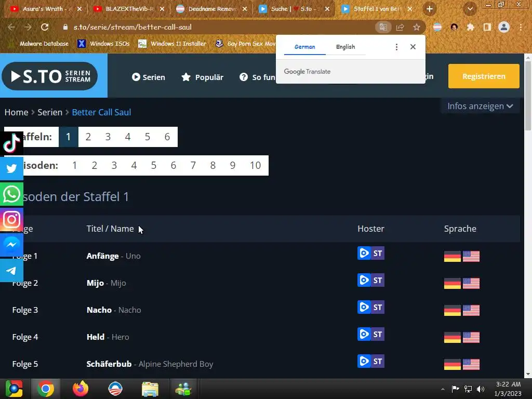Select Staffel 6
The image size is (532, 399).
(x=167, y=137)
